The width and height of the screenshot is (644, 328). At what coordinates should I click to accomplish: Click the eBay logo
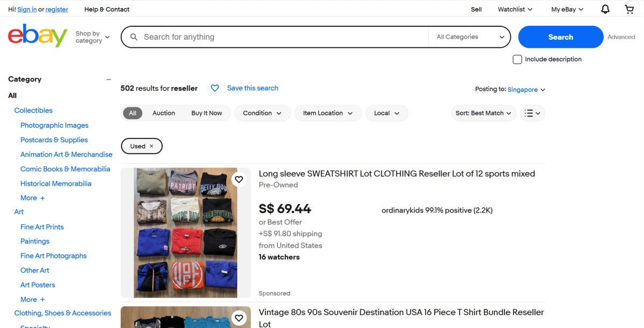(x=37, y=37)
